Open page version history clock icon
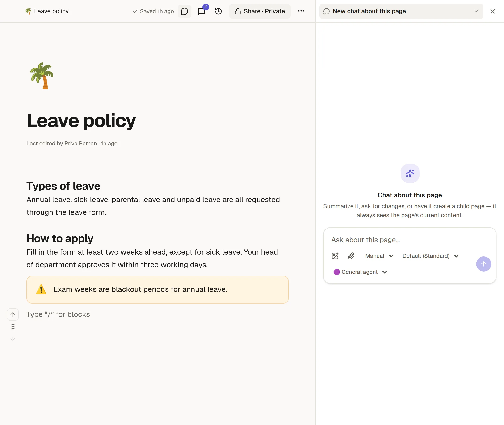The width and height of the screenshot is (504, 425). (218, 11)
